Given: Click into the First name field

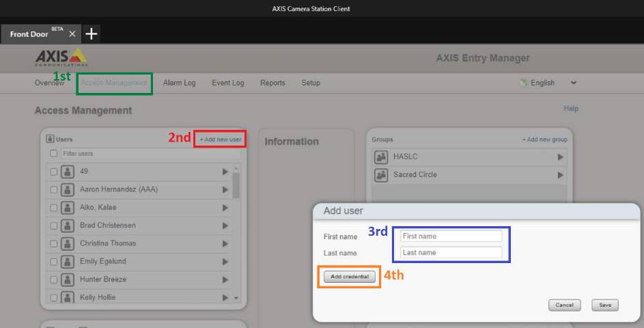Looking at the screenshot, I should tap(451, 236).
